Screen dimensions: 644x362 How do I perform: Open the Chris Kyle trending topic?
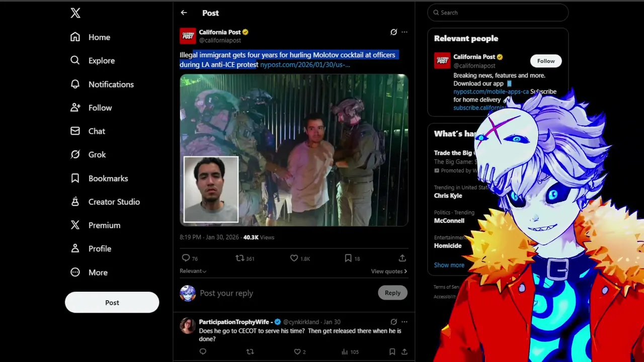point(448,196)
